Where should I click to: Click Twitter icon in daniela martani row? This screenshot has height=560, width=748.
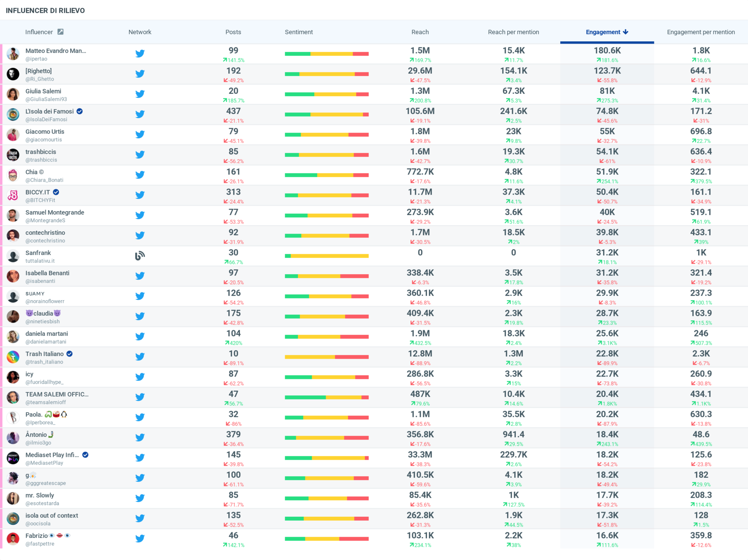(x=140, y=336)
